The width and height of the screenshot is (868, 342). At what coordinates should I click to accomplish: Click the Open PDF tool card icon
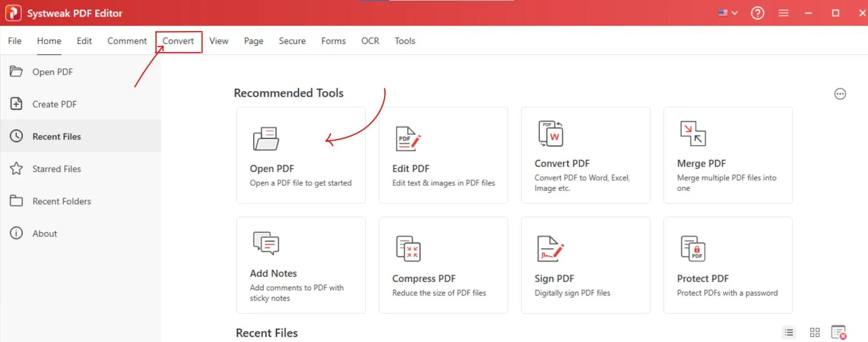[x=266, y=139]
